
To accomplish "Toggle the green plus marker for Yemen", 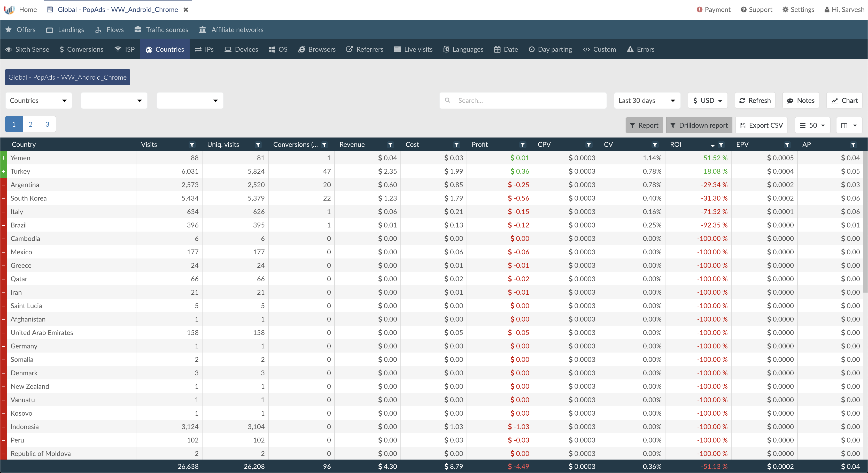I will pos(3,158).
